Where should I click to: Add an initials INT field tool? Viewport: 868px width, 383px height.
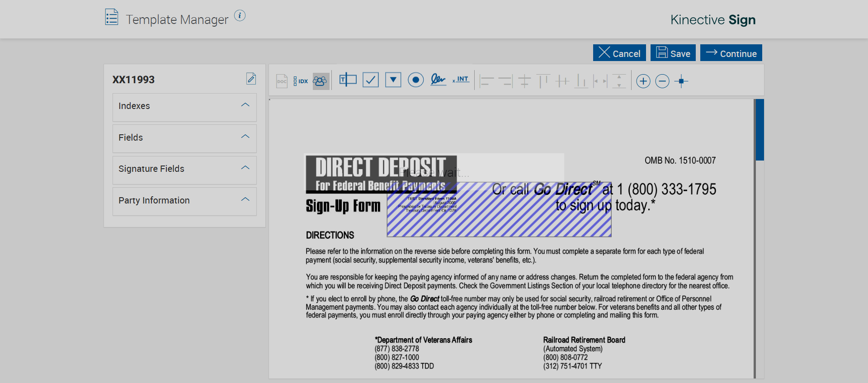[x=461, y=80]
